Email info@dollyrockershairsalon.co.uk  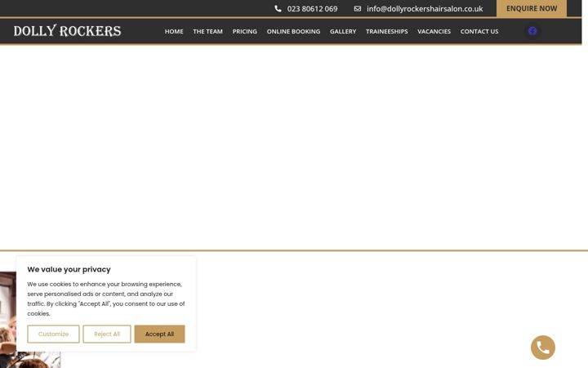[x=425, y=9]
